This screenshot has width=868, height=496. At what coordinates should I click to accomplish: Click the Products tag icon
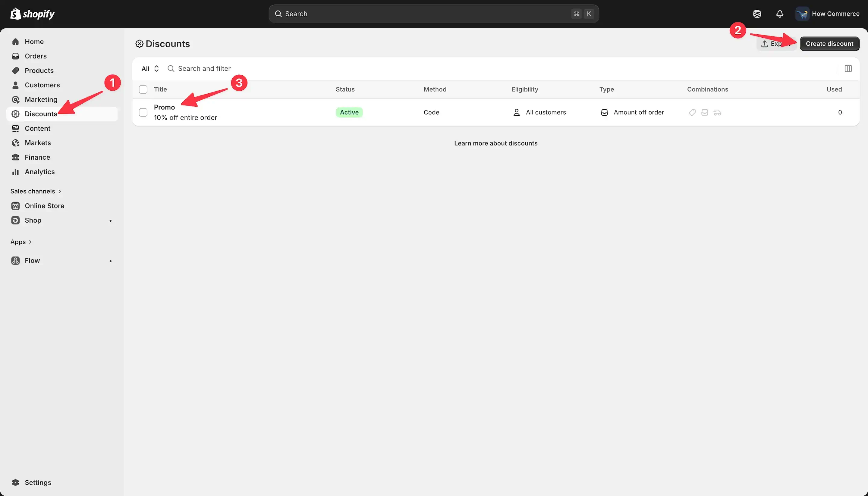[15, 70]
